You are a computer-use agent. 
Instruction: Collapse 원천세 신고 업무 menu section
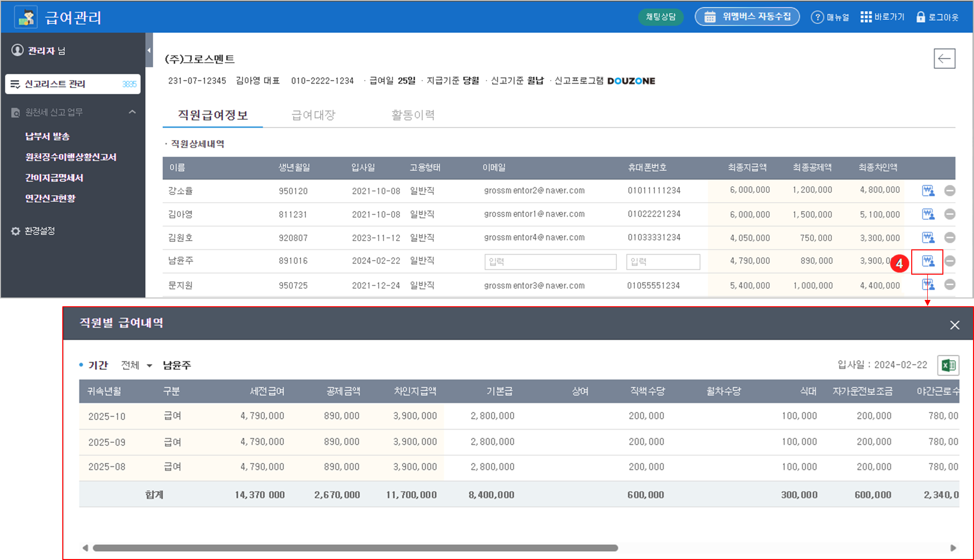click(x=132, y=112)
